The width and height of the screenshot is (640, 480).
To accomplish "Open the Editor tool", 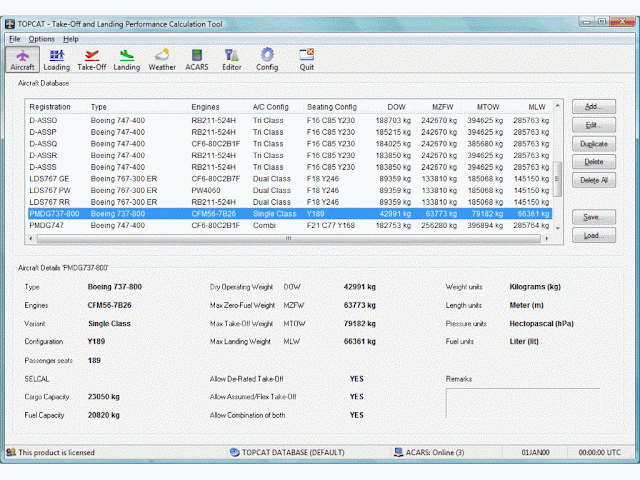I will click(231, 60).
